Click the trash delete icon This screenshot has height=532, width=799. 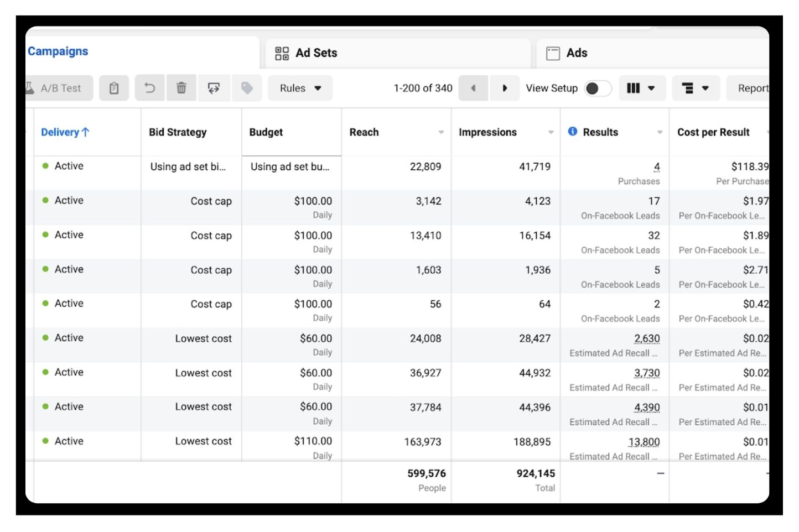tap(181, 88)
